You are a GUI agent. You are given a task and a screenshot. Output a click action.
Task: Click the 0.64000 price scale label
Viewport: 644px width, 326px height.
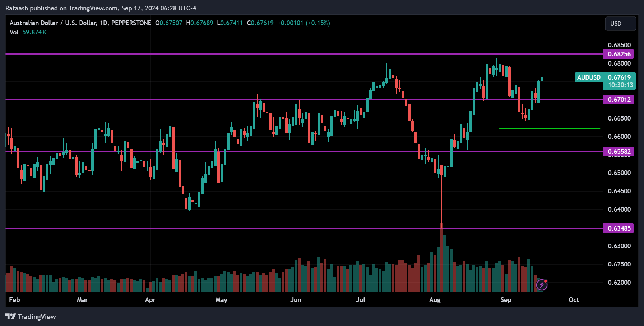[x=619, y=209]
